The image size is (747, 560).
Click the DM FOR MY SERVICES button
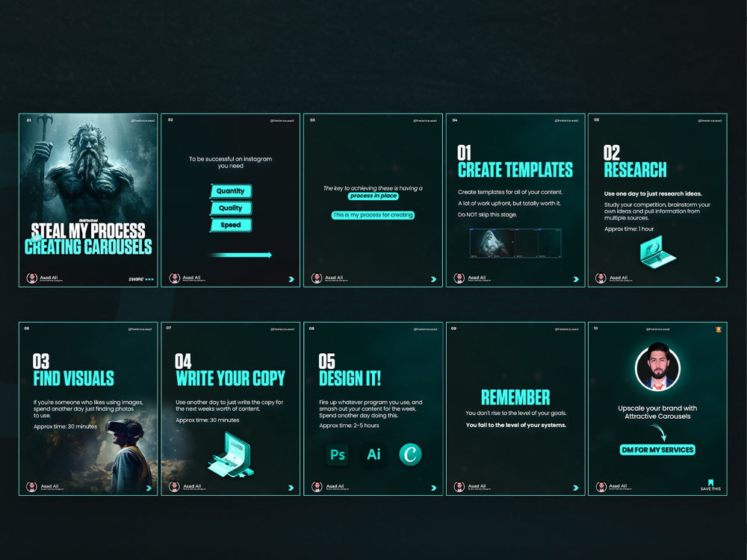tap(657, 449)
